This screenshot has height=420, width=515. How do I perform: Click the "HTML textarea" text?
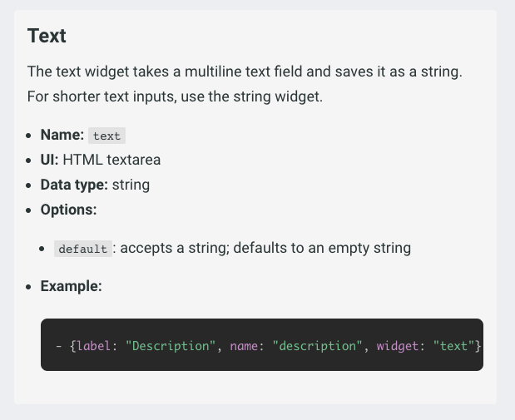tap(111, 160)
